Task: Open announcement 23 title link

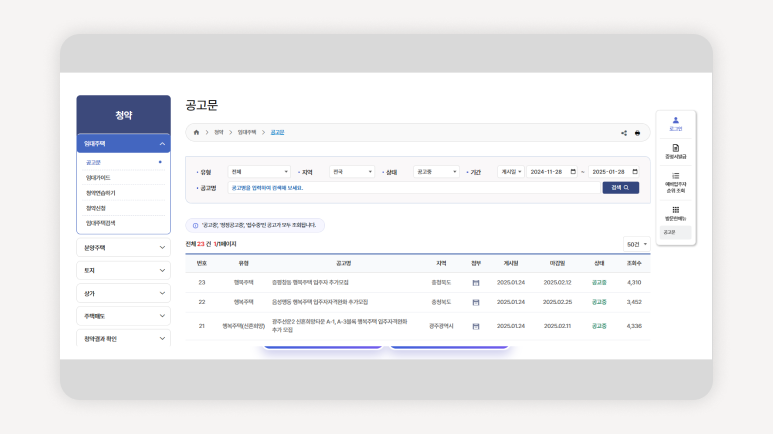Action: (x=310, y=283)
